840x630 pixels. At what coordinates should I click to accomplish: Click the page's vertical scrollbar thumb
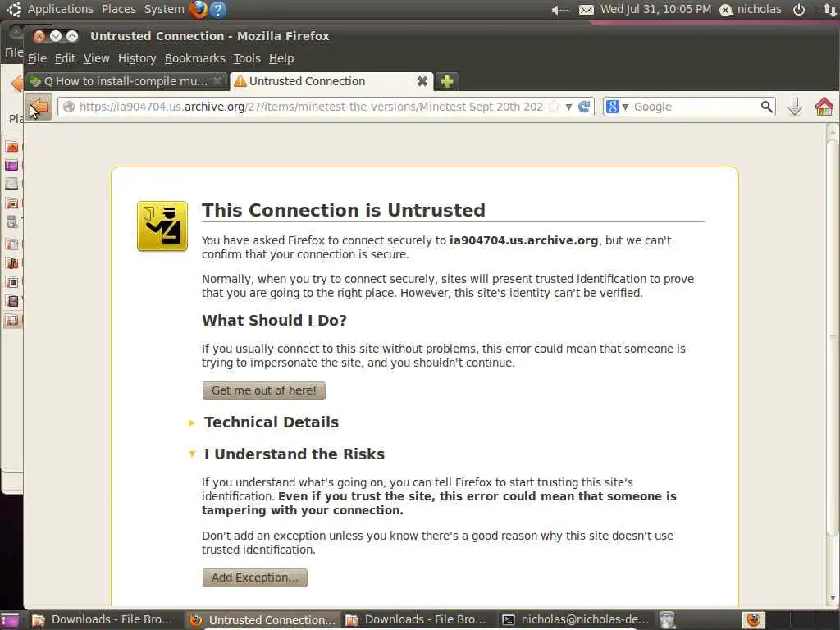[832, 337]
